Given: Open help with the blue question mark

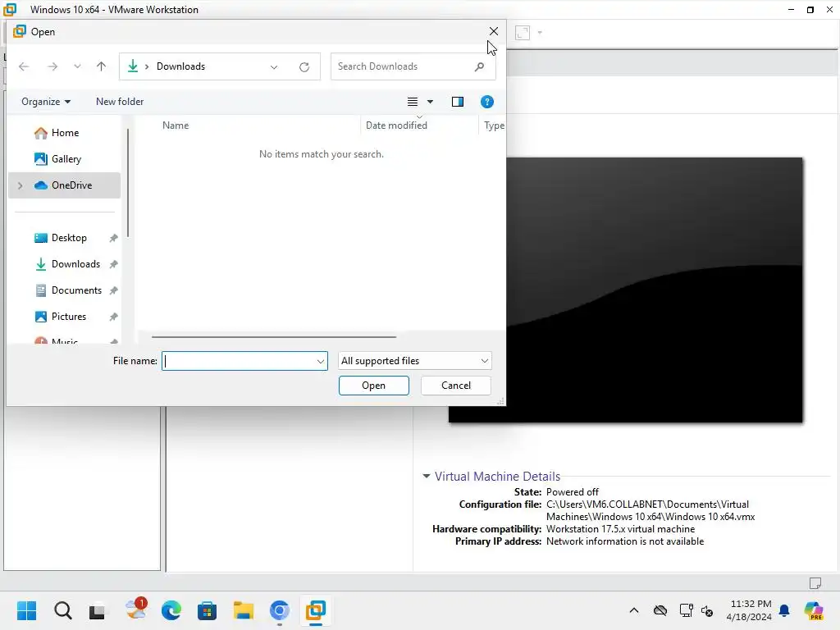Looking at the screenshot, I should pos(487,102).
